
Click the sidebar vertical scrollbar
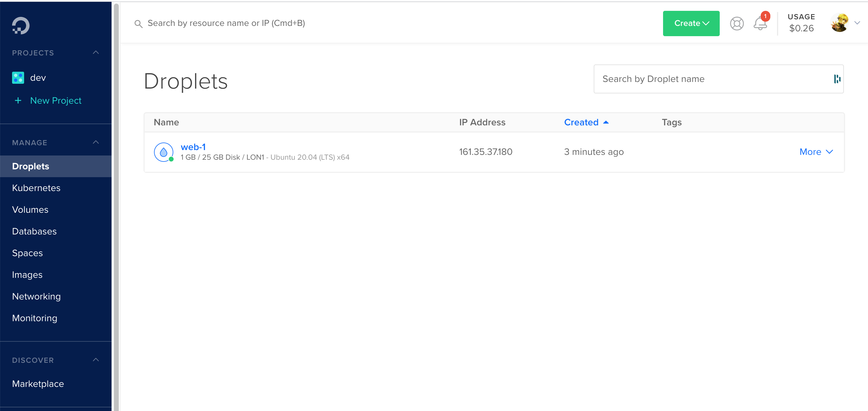click(116, 207)
